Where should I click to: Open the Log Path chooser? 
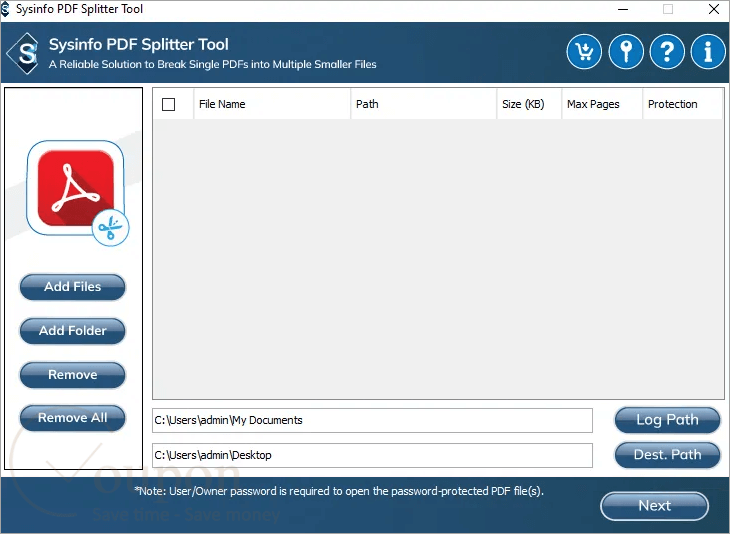click(x=667, y=420)
